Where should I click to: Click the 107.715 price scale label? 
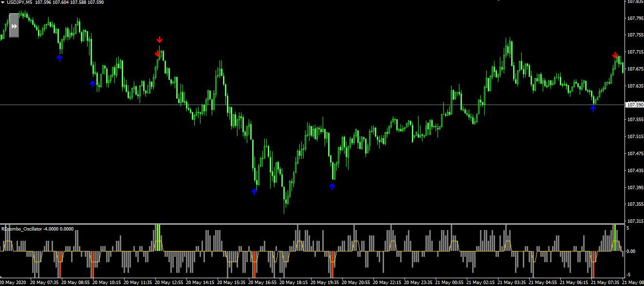pos(633,52)
